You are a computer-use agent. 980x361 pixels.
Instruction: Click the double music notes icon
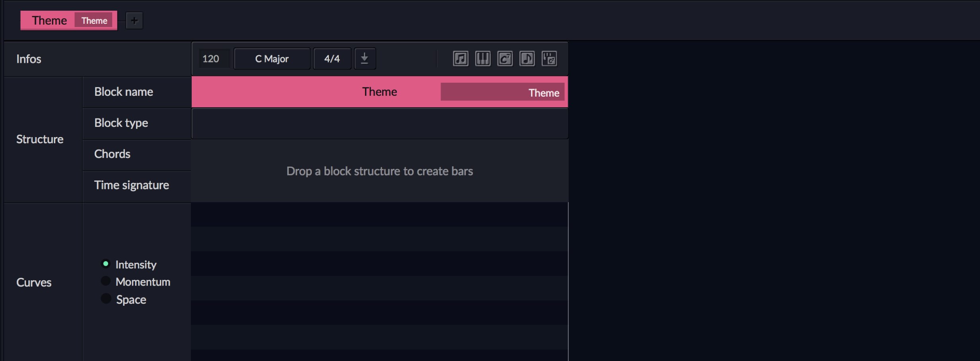(461, 59)
